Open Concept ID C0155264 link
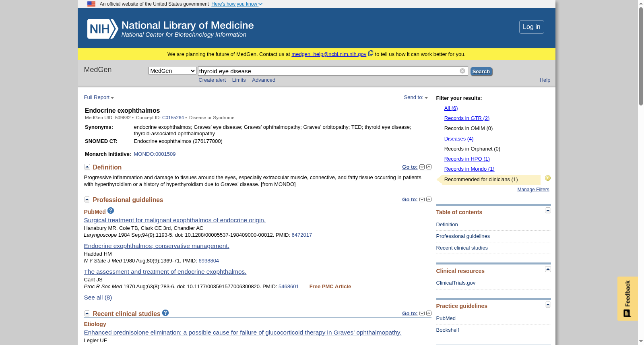The width and height of the screenshot is (644, 345). click(173, 118)
